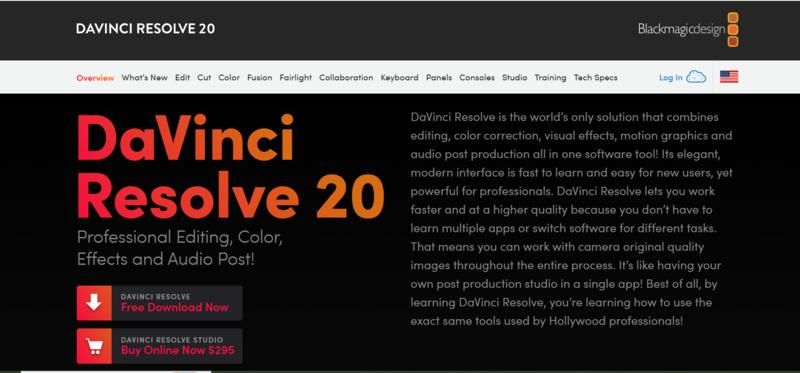Open the Consoles tab
The height and width of the screenshot is (373, 800).
(x=477, y=78)
